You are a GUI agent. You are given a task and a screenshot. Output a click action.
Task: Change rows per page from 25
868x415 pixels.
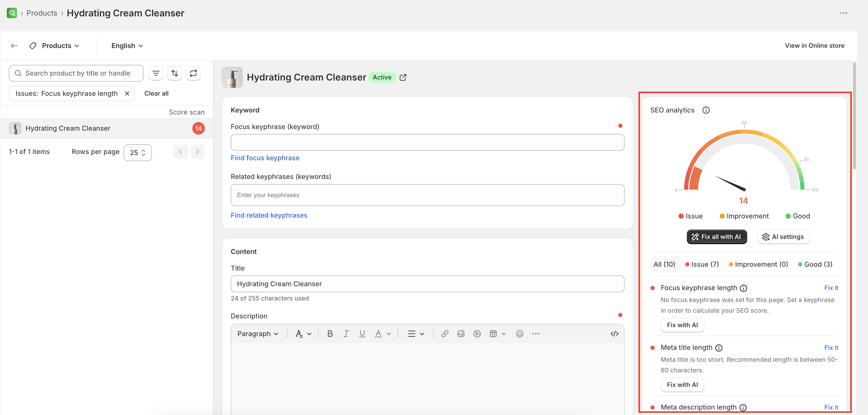(x=137, y=153)
